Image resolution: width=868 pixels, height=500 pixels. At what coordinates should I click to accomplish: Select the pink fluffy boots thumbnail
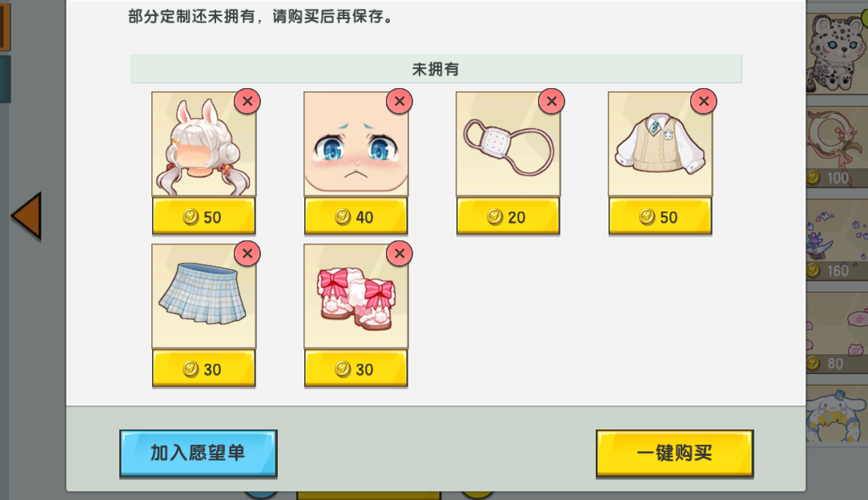pos(356,296)
